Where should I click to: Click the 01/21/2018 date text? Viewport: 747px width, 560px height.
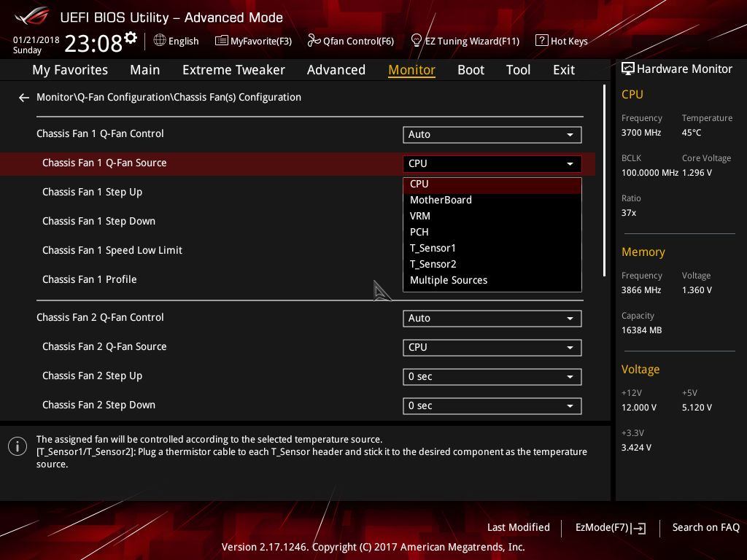click(x=36, y=40)
